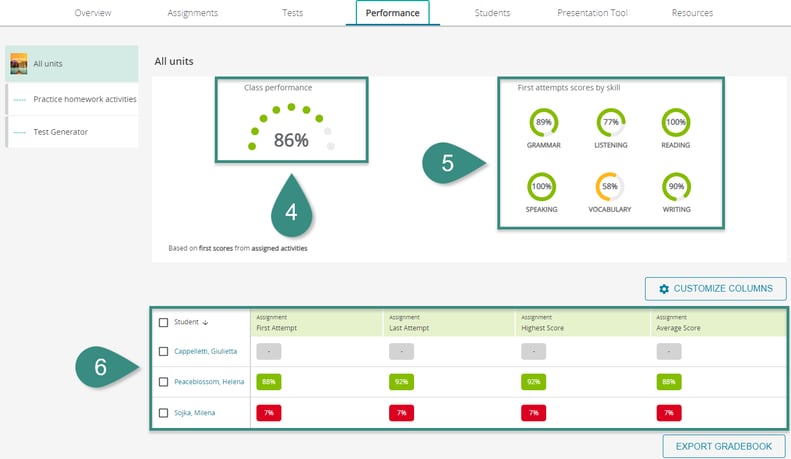Click the Speaking 100% skill circle
Viewport: 791px width, 459px height.
544,187
